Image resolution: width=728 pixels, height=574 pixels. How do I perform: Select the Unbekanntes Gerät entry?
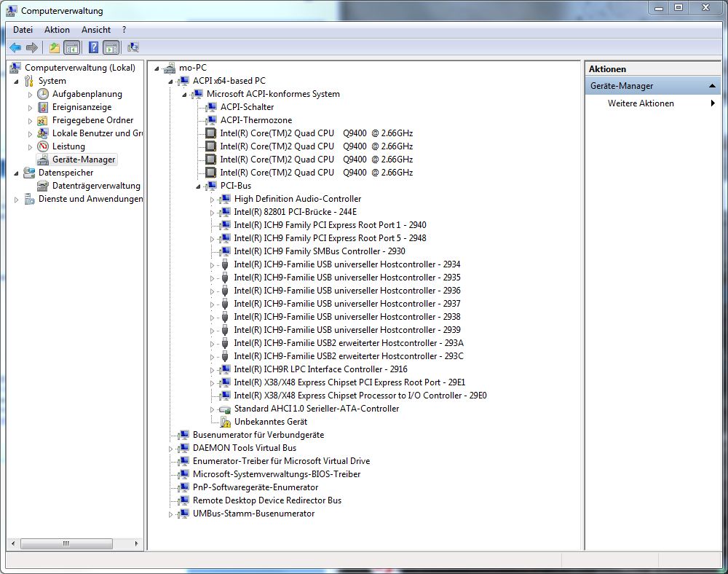click(x=271, y=422)
